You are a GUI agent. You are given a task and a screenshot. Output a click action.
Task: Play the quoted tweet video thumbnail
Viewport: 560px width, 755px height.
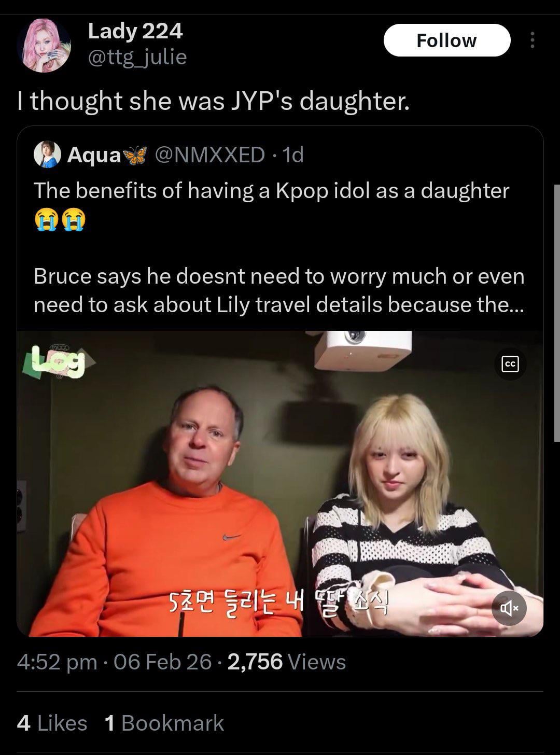tap(280, 483)
